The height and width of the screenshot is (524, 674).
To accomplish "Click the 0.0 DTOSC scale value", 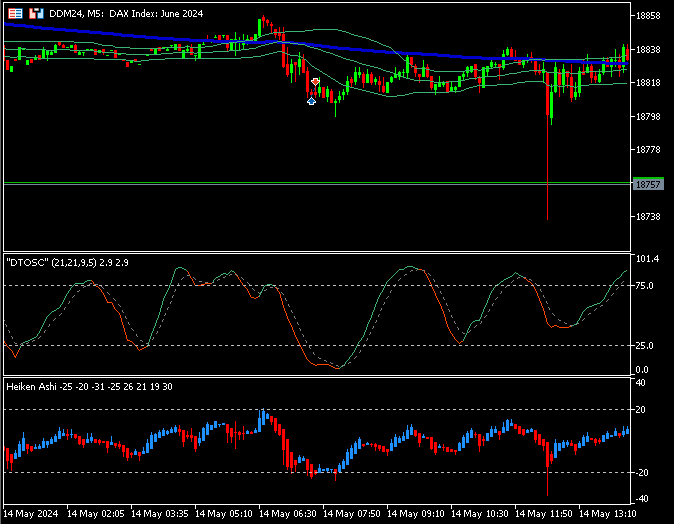I will 642,370.
